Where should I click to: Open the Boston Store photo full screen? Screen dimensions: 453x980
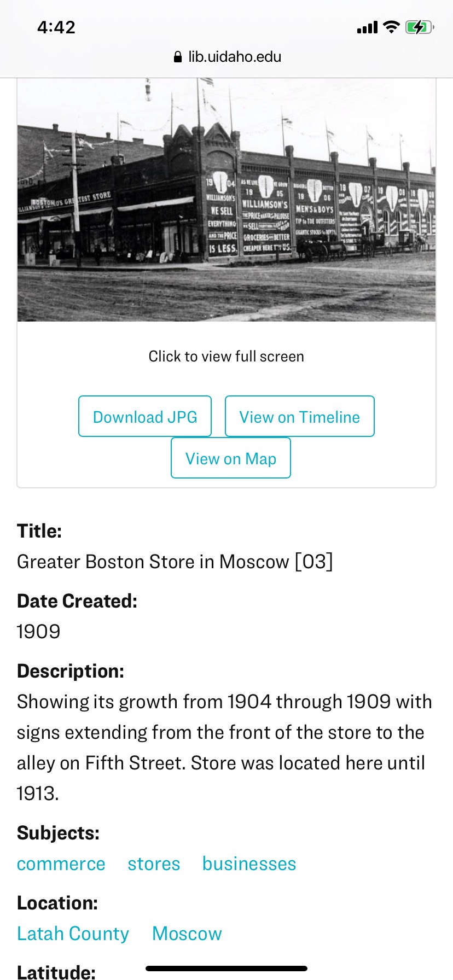226,200
